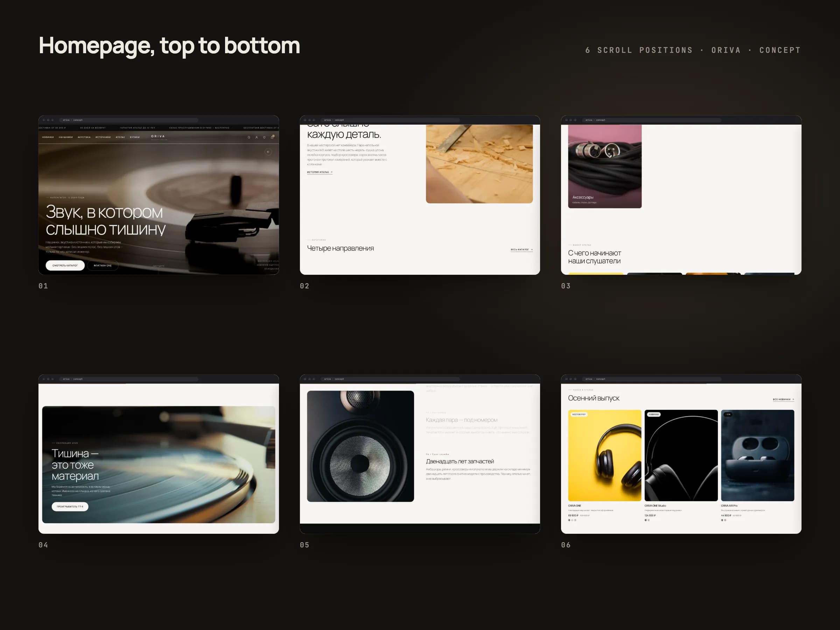Open the Аксессуары category card
Screen dimensions: 840x630
tap(604, 166)
